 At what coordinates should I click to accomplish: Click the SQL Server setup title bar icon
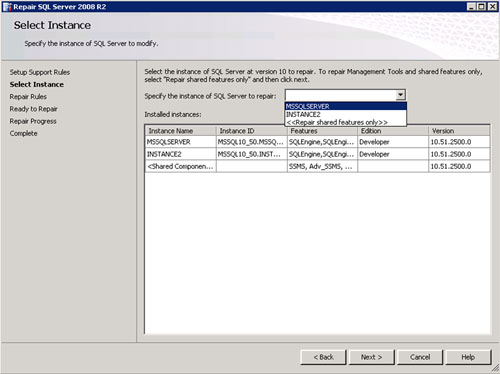[7, 7]
